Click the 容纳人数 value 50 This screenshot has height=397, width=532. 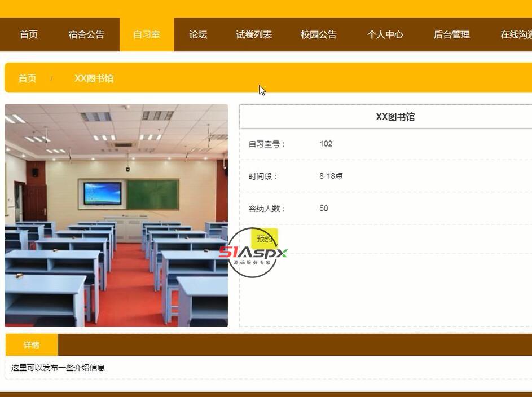[324, 208]
